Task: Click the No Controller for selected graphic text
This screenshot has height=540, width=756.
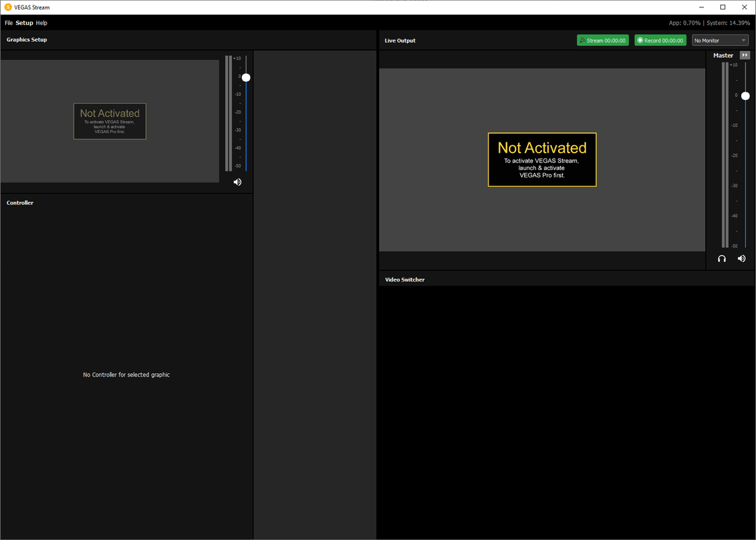Action: click(x=126, y=375)
